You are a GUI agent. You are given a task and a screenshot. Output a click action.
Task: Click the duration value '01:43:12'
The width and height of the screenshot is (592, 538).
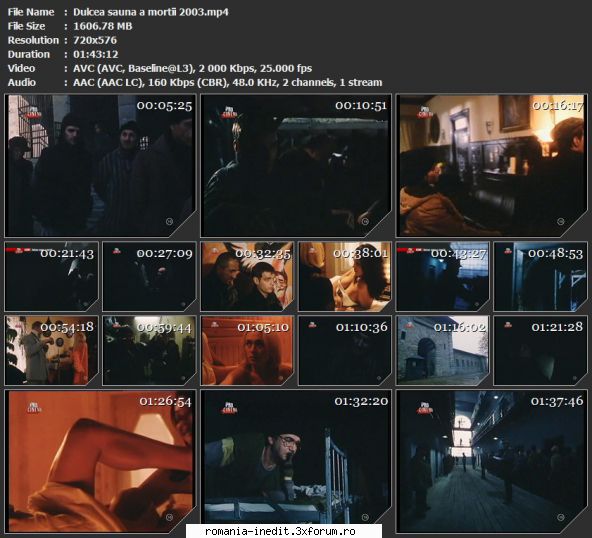(x=96, y=54)
